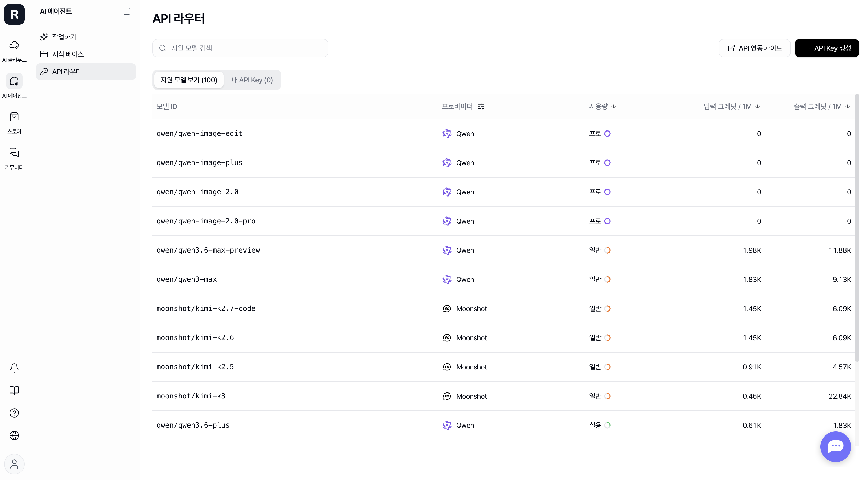This screenshot has width=868, height=480.
Task: Open API 연동 가이드 link button
Action: pyautogui.click(x=754, y=48)
